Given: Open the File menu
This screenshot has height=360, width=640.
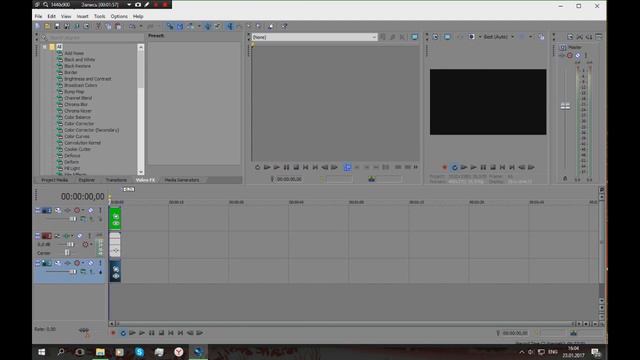Looking at the screenshot, I should (x=38, y=16).
